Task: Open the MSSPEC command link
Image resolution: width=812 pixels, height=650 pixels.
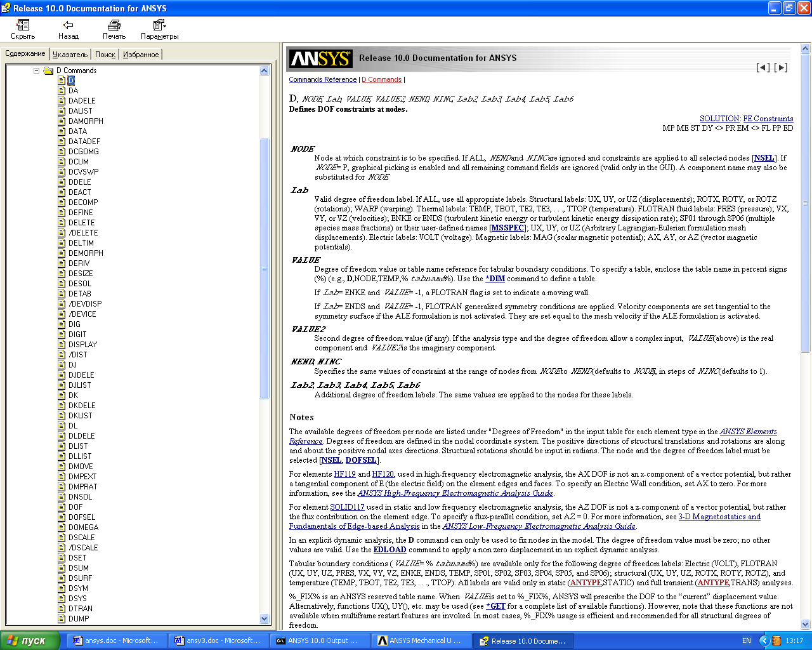Action: click(507, 228)
